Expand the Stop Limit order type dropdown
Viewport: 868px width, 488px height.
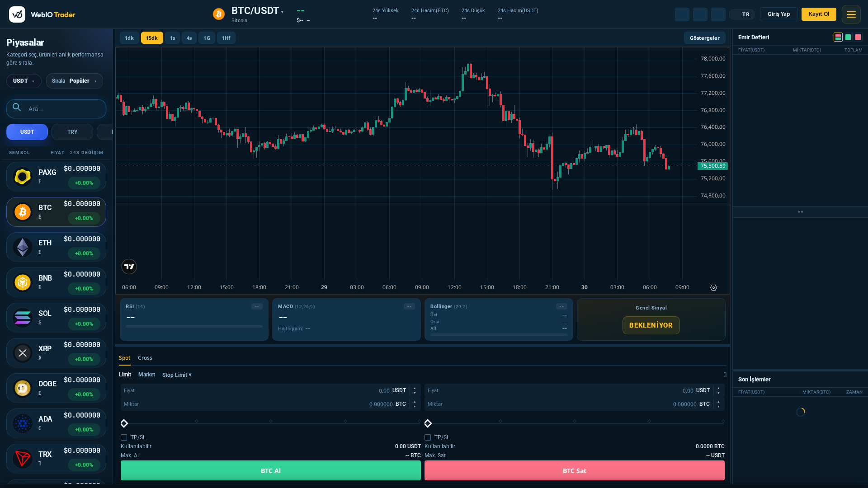177,375
